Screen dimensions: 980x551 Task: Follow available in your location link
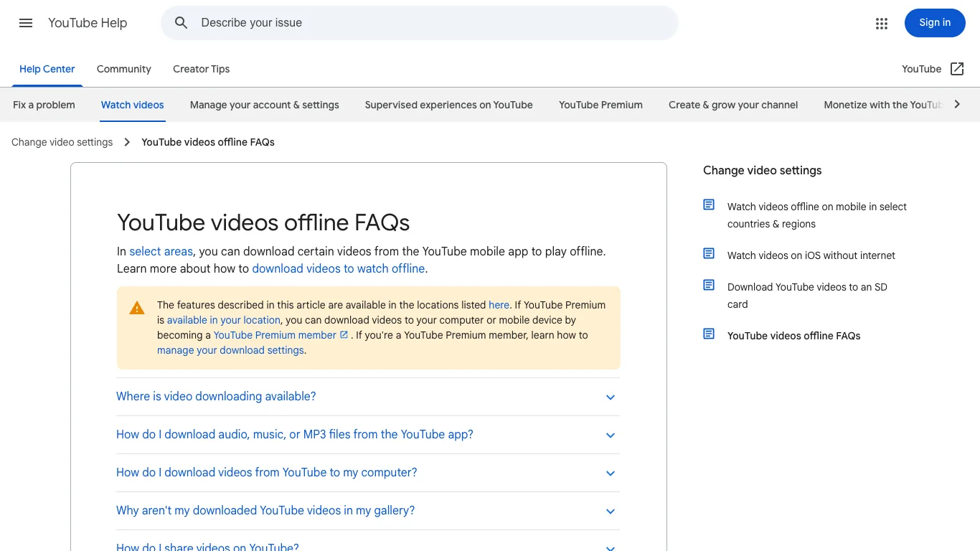point(224,320)
